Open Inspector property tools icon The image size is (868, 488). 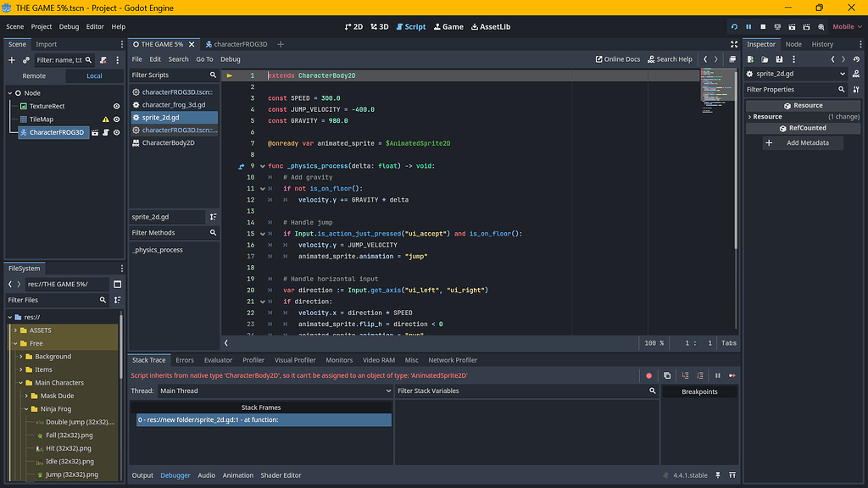(856, 89)
